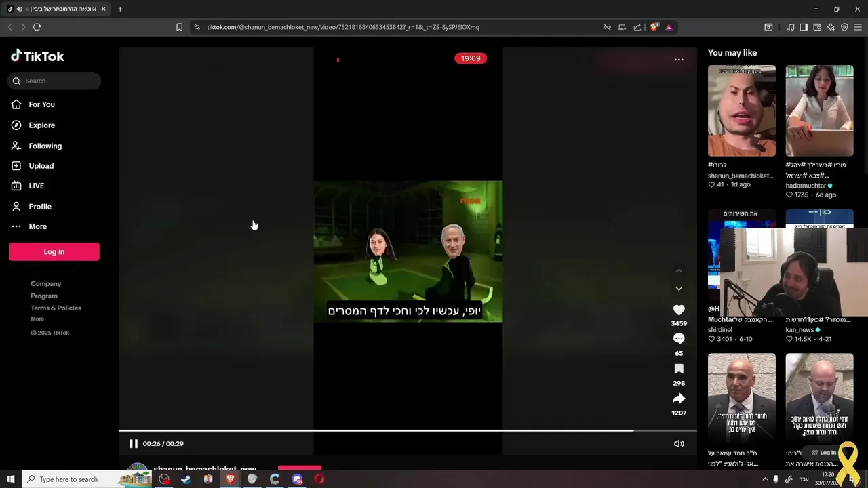
Task: Expand the More sidebar menu
Action: (x=37, y=226)
